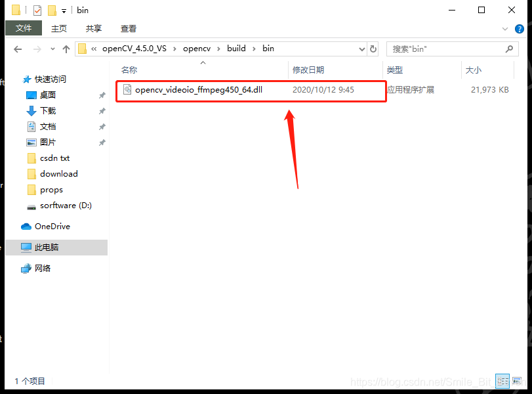Switch to large icons view layout
This screenshot has width=532, height=394.
coord(517,381)
